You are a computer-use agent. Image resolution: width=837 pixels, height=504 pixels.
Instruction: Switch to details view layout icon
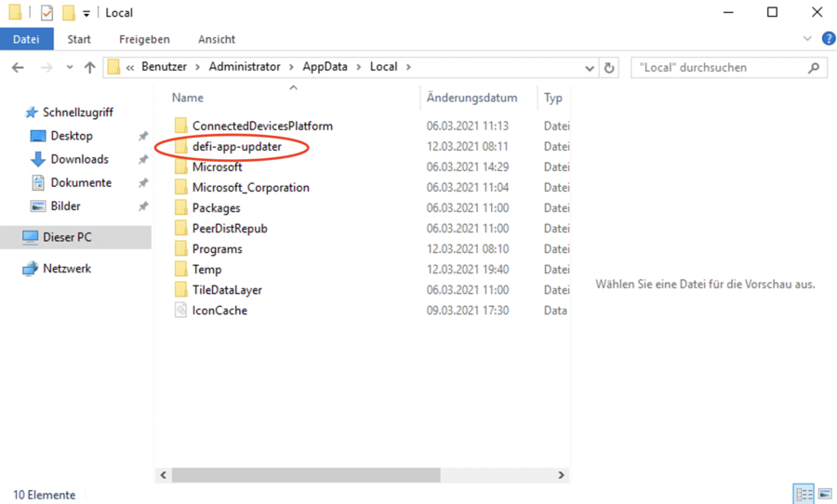pyautogui.click(x=804, y=495)
